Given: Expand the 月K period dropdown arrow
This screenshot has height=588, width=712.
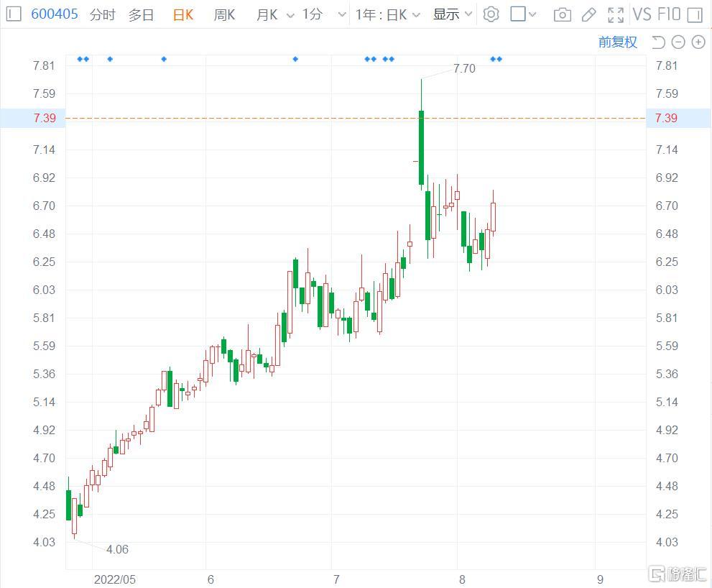Looking at the screenshot, I should coord(290,15).
